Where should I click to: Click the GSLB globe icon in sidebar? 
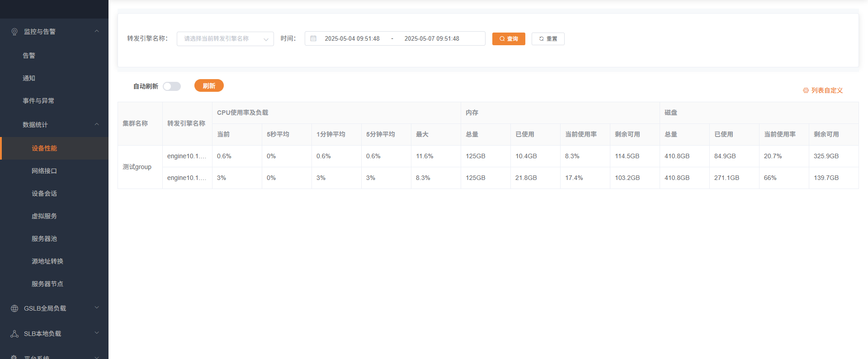click(14, 308)
